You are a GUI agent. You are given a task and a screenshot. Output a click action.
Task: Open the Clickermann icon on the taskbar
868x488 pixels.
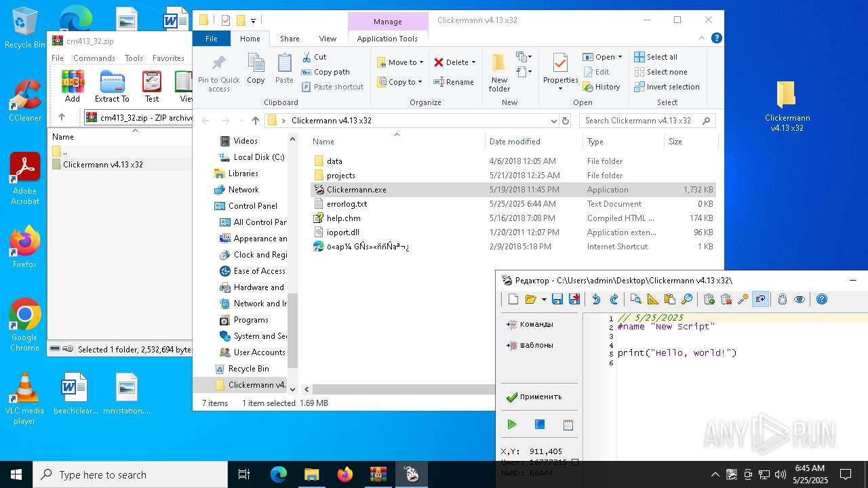(412, 474)
